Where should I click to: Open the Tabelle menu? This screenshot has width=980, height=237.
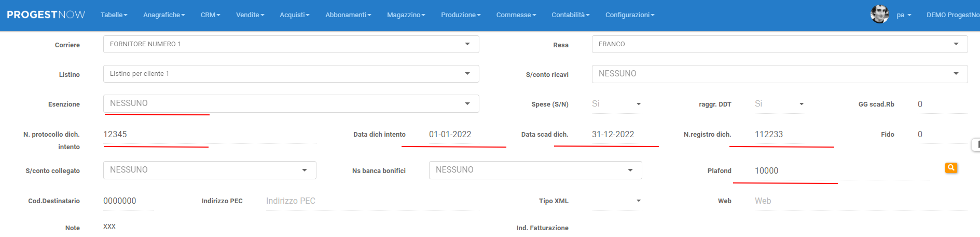(114, 15)
